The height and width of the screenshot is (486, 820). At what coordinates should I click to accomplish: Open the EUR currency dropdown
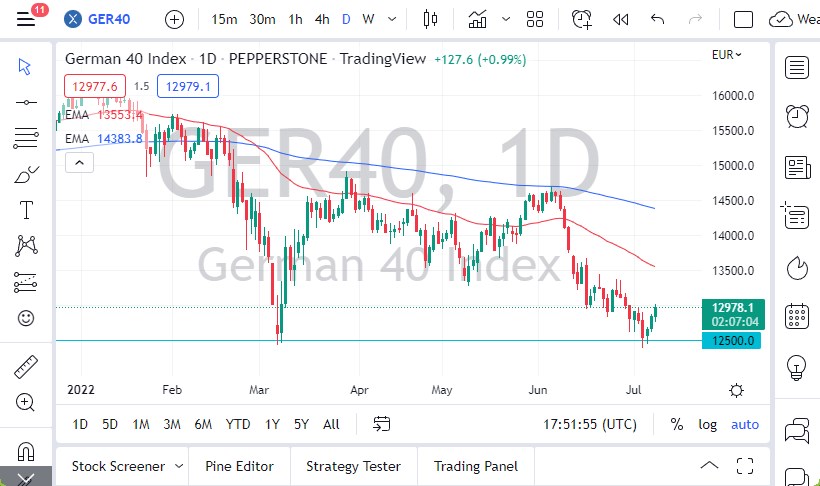(x=726, y=55)
